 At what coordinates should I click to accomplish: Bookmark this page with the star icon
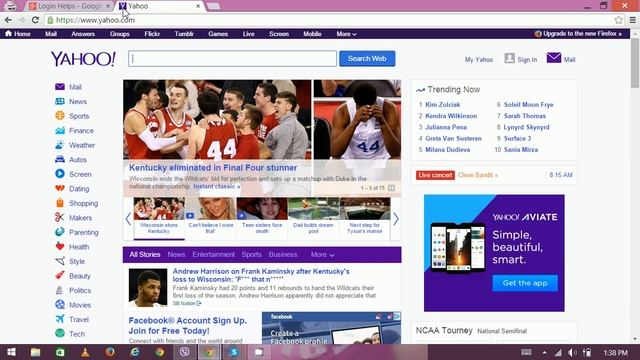pyautogui.click(x=618, y=20)
